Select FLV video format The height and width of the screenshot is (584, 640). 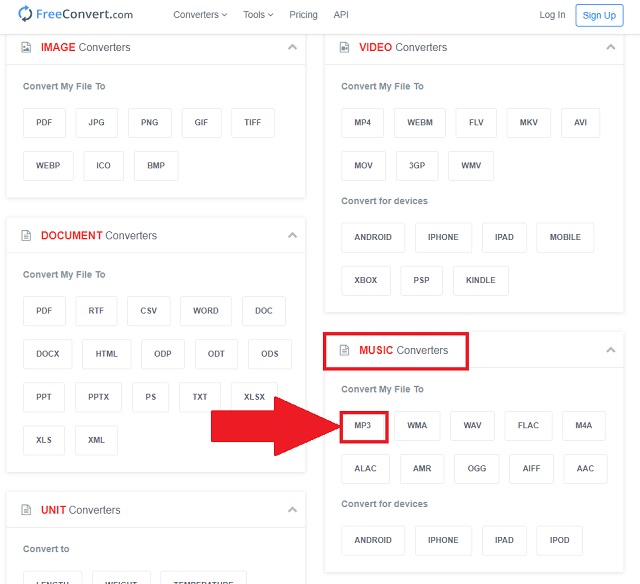click(x=476, y=122)
